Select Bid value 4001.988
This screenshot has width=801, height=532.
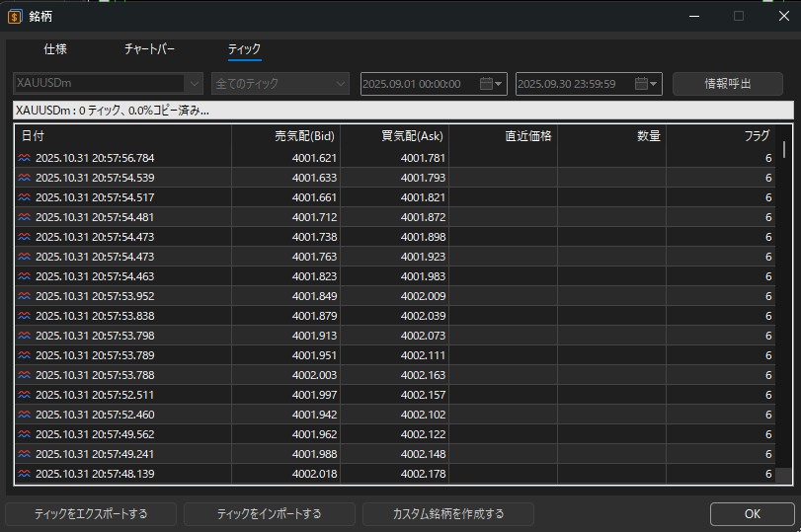click(314, 454)
